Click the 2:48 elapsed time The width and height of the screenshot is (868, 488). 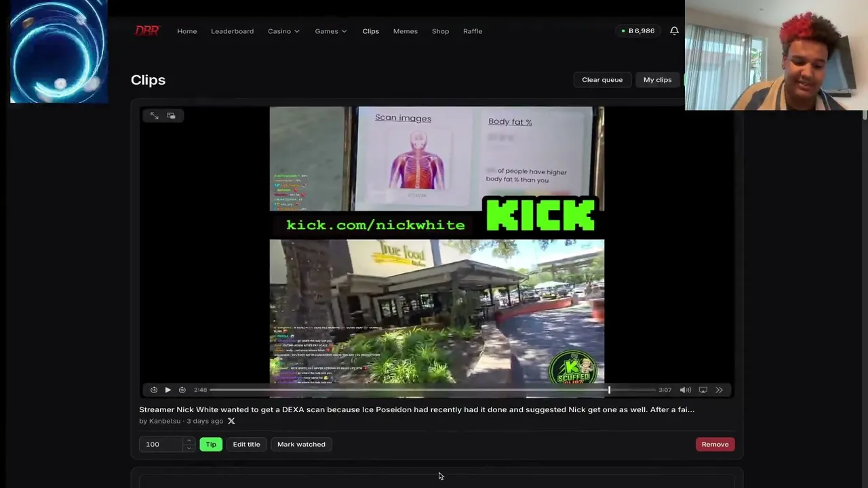(x=200, y=390)
